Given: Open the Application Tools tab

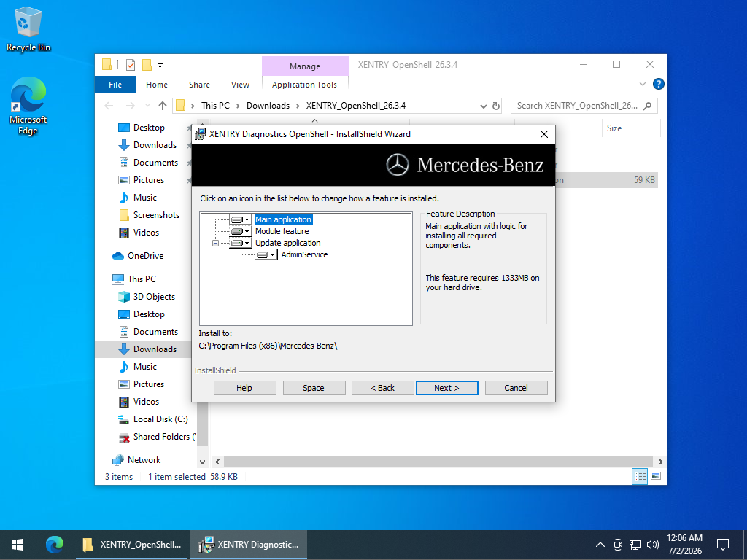Looking at the screenshot, I should pyautogui.click(x=304, y=85).
